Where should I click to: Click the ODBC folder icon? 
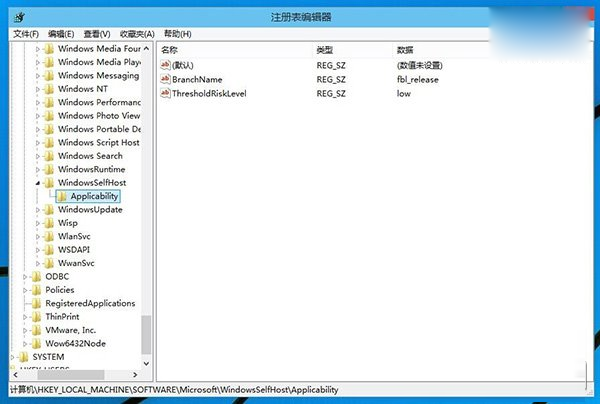pyautogui.click(x=36, y=277)
